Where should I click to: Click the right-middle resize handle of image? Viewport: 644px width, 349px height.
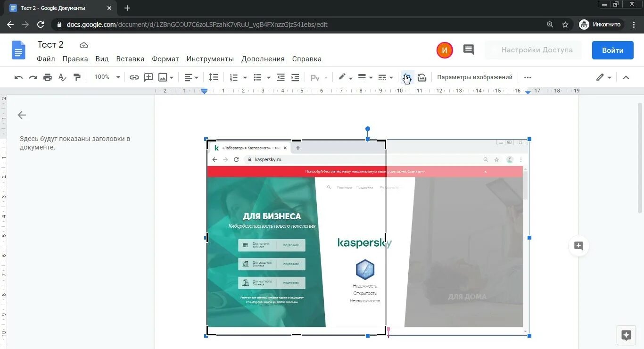click(x=529, y=238)
